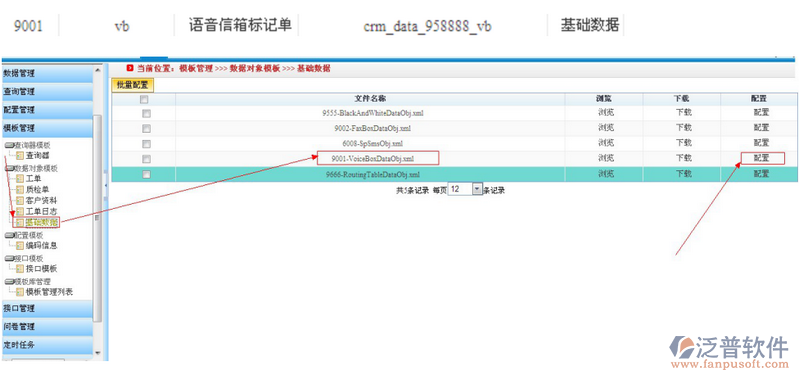Click the 接口模板 tree item icon
Screen dimensions: 799x380
20,268
